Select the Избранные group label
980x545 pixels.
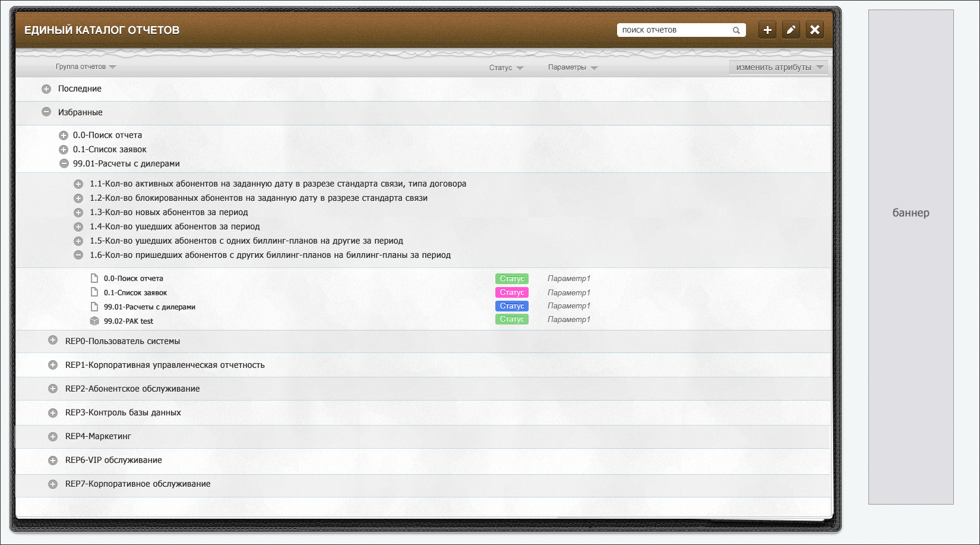click(x=80, y=112)
